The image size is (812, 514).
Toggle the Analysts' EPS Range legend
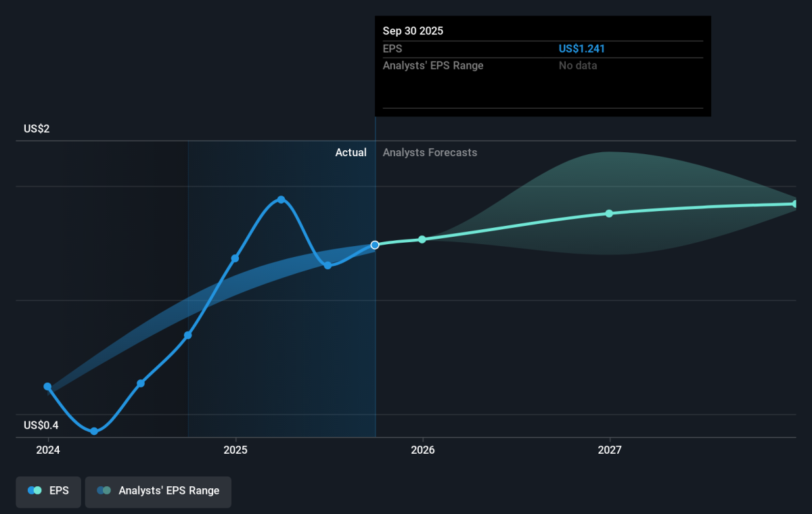158,491
